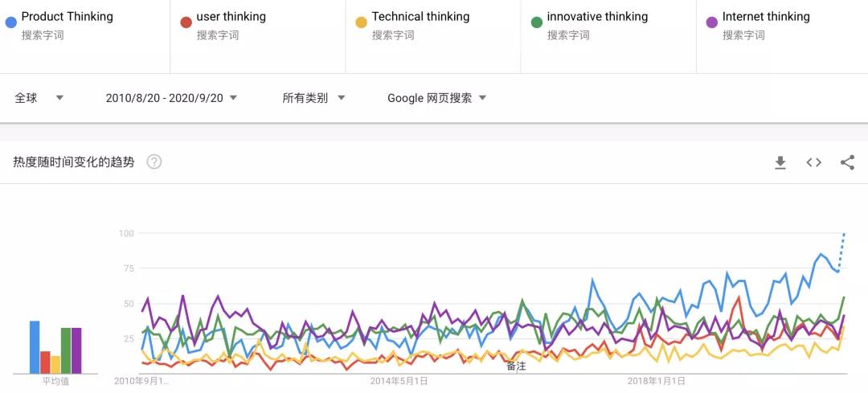Click the green innovative thinking dot
868x393 pixels.
(x=536, y=23)
